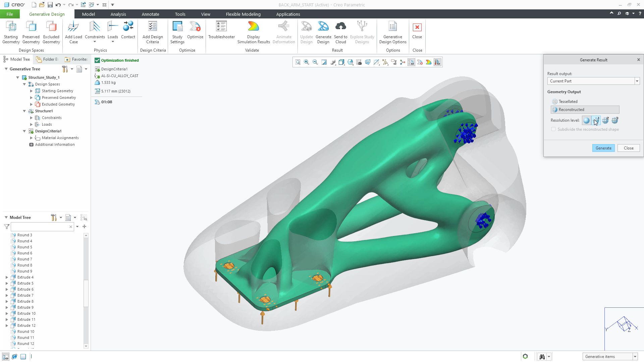Open Generative items filter dropdown
Image resolution: width=644 pixels, height=362 pixels.
coord(635,357)
